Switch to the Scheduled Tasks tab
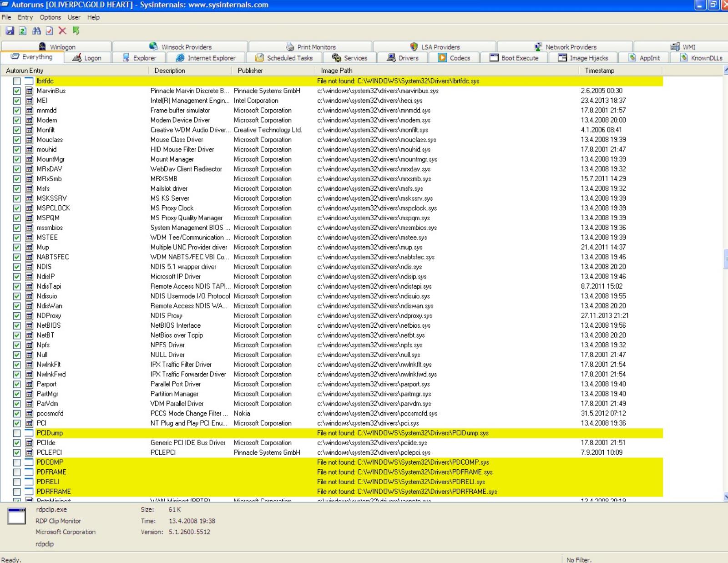728x563 pixels. pos(284,58)
